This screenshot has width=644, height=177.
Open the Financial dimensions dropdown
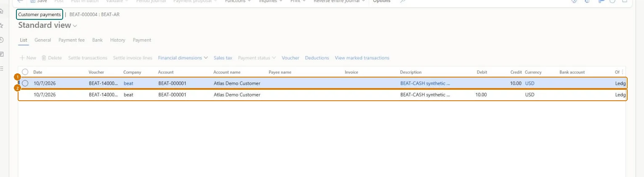point(183,58)
